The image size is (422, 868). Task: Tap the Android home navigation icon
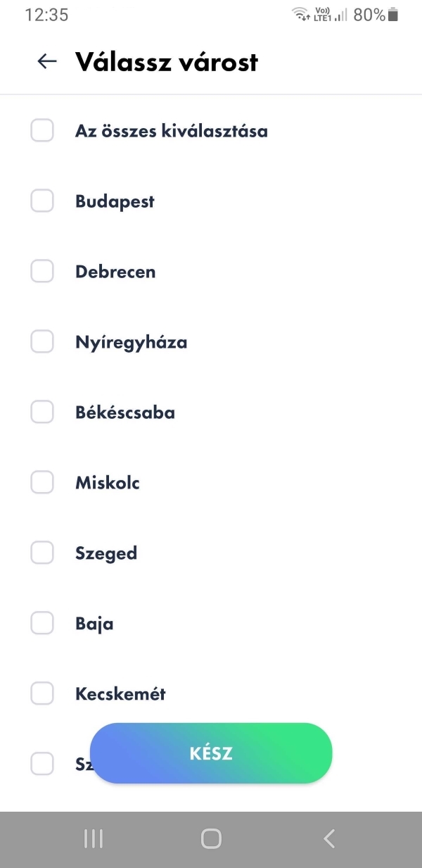[x=211, y=838]
